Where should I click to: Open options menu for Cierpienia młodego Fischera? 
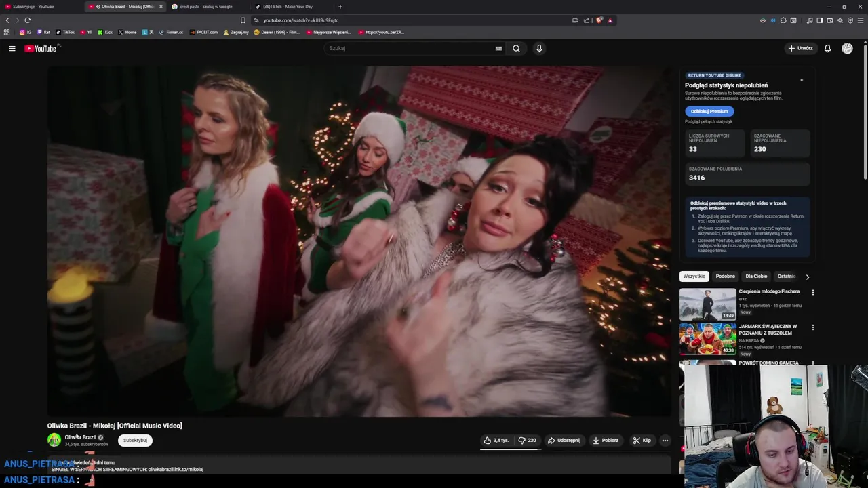click(812, 293)
